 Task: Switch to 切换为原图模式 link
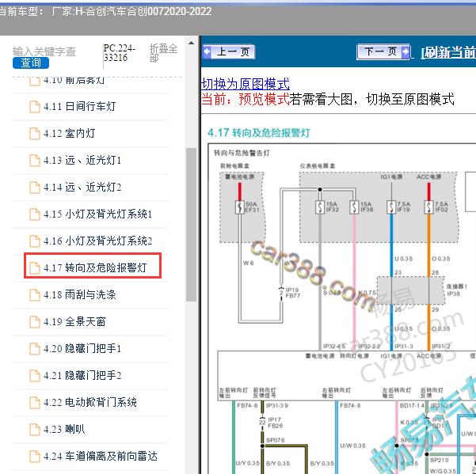point(246,84)
